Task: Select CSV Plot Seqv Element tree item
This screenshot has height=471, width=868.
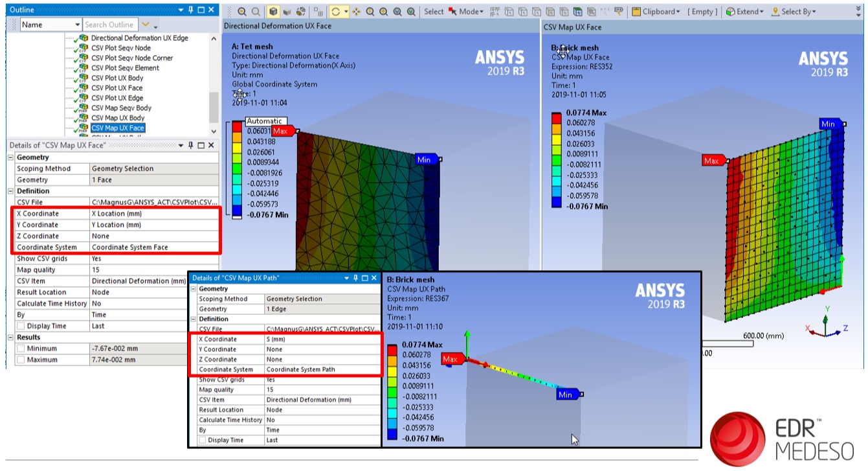Action: (x=125, y=68)
